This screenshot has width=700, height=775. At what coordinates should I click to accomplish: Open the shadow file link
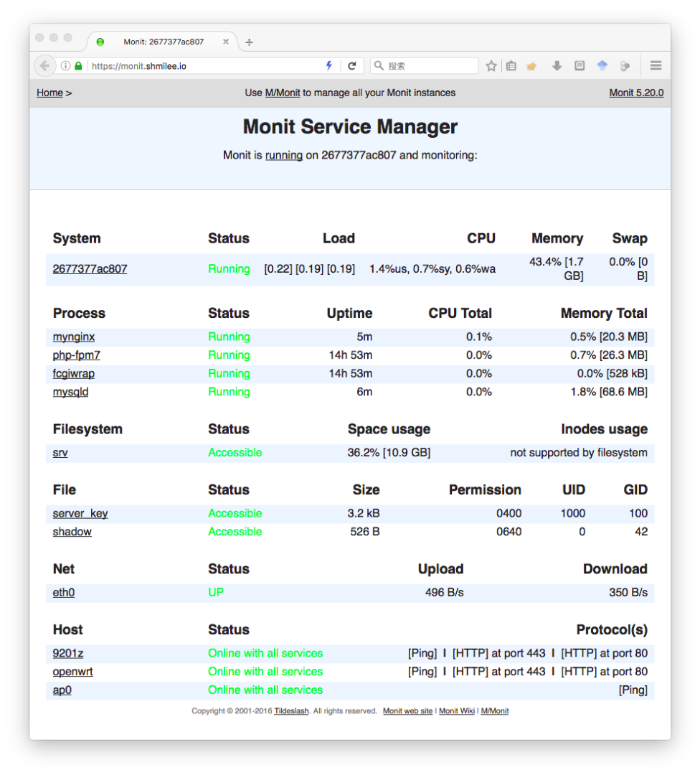tap(72, 532)
